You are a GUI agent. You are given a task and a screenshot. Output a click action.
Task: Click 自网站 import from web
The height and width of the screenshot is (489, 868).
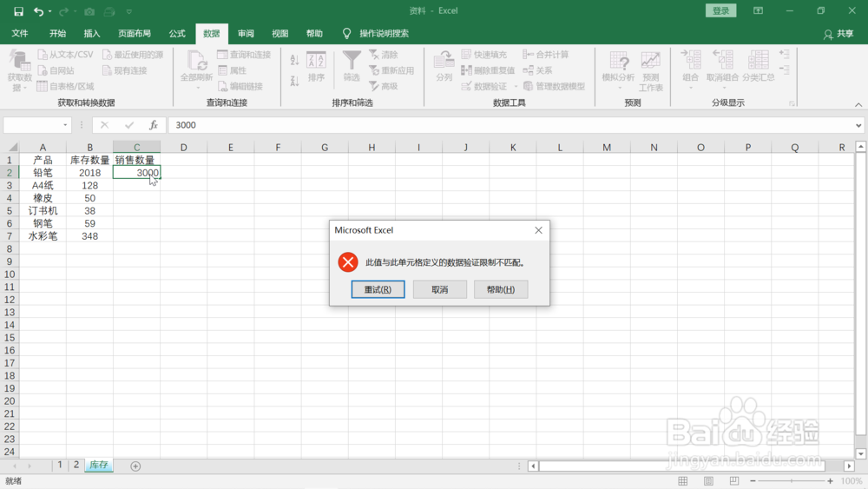56,70
